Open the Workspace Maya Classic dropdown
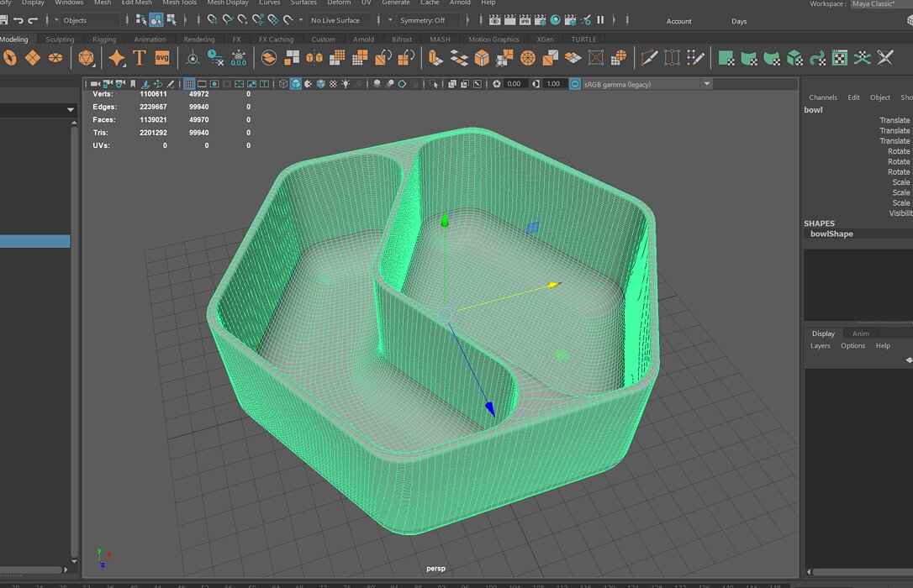 pos(881,4)
